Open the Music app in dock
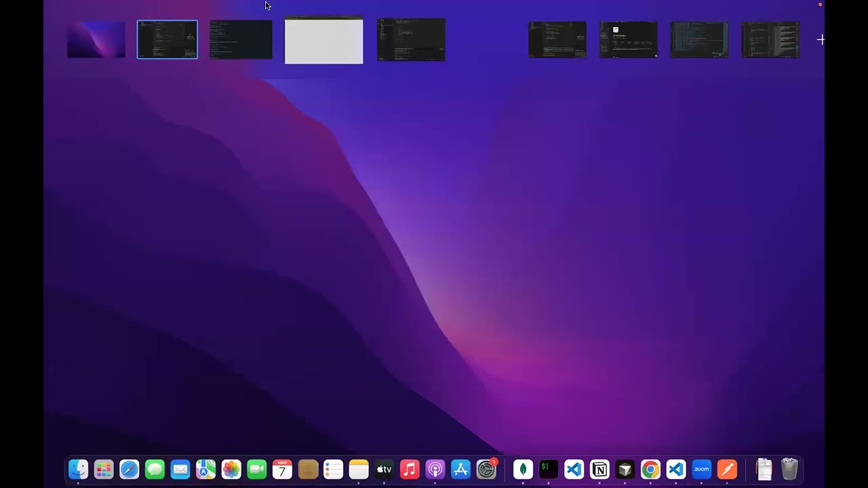Viewport: 868px width, 488px height. point(410,469)
